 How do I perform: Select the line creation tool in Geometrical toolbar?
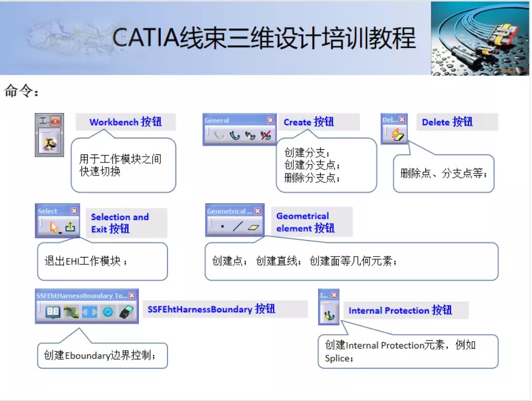(238, 226)
